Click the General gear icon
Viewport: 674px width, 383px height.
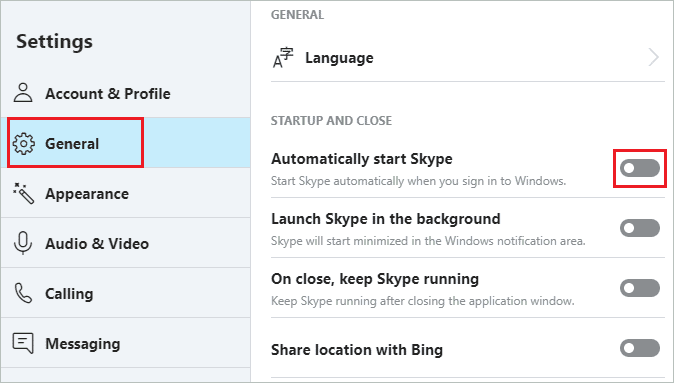pyautogui.click(x=23, y=144)
